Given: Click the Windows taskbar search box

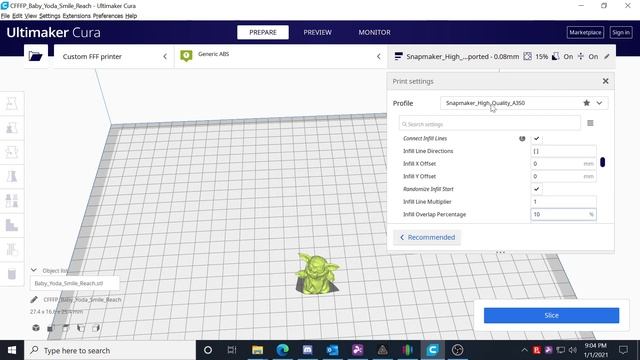Looking at the screenshot, I should 110,350.
